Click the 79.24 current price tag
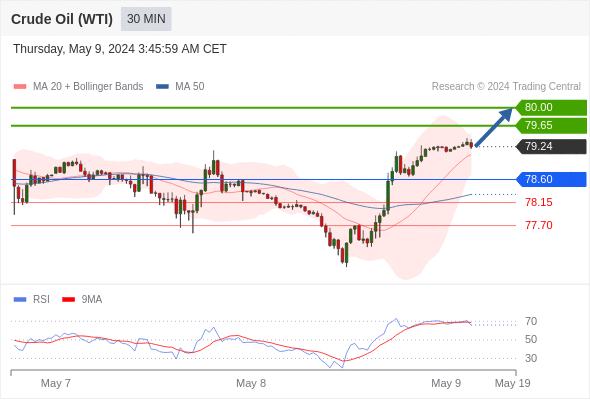Screen dimensions: 590x400 551,146
